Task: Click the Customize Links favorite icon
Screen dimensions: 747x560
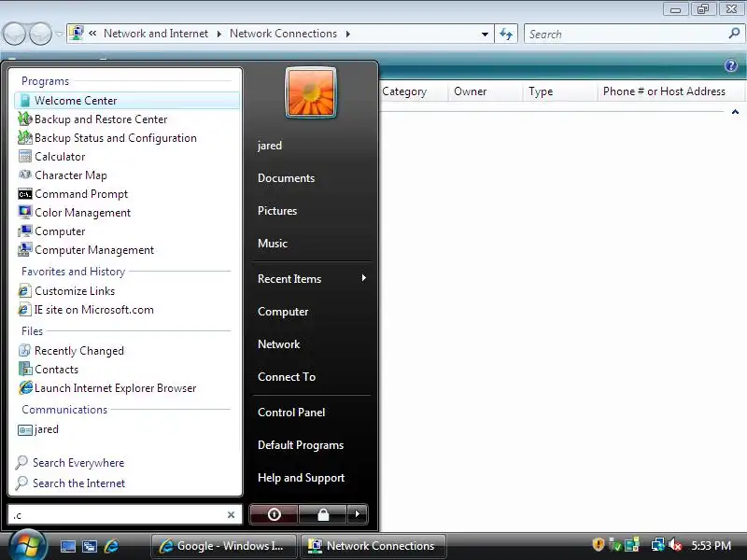Action: [x=25, y=290]
